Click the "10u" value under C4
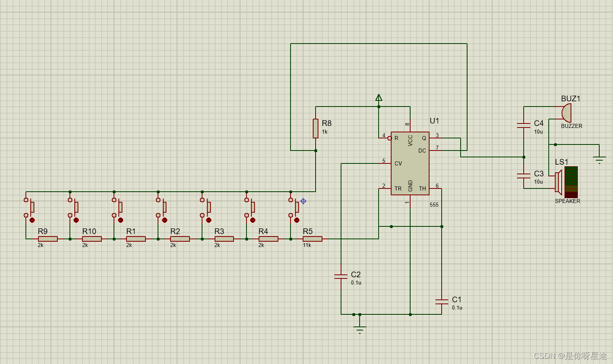This screenshot has height=364, width=613. click(539, 132)
